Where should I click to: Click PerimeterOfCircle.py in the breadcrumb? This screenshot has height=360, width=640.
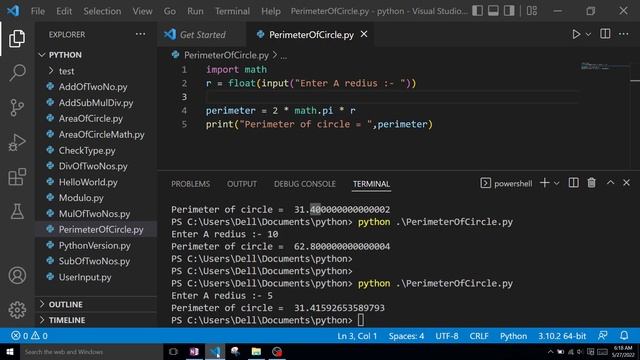[x=226, y=55]
